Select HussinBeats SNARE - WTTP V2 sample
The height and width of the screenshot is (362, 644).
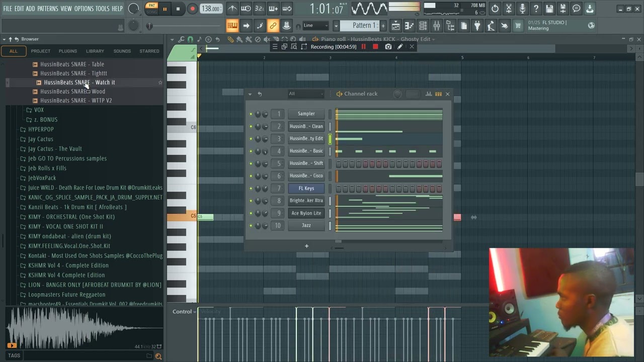coord(76,101)
